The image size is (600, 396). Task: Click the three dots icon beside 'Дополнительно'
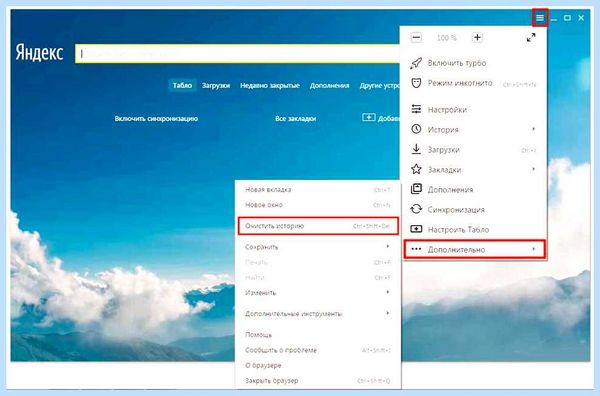[x=416, y=249]
